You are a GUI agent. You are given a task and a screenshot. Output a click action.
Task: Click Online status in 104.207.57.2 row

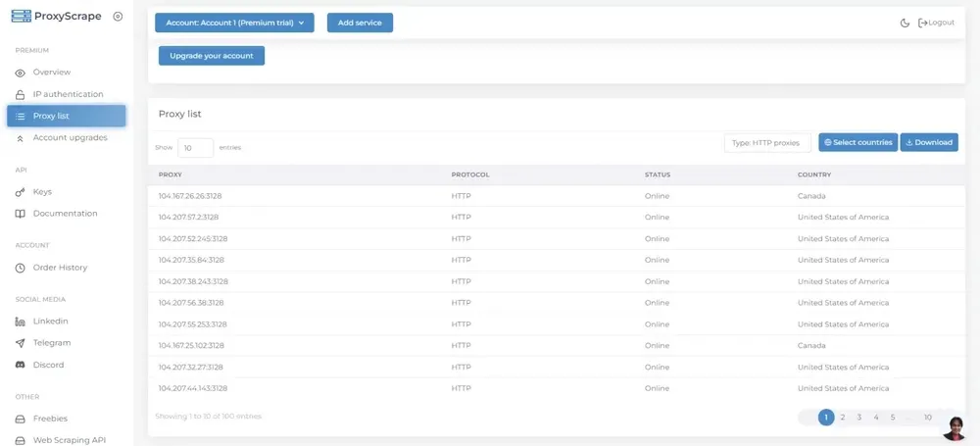(x=657, y=218)
